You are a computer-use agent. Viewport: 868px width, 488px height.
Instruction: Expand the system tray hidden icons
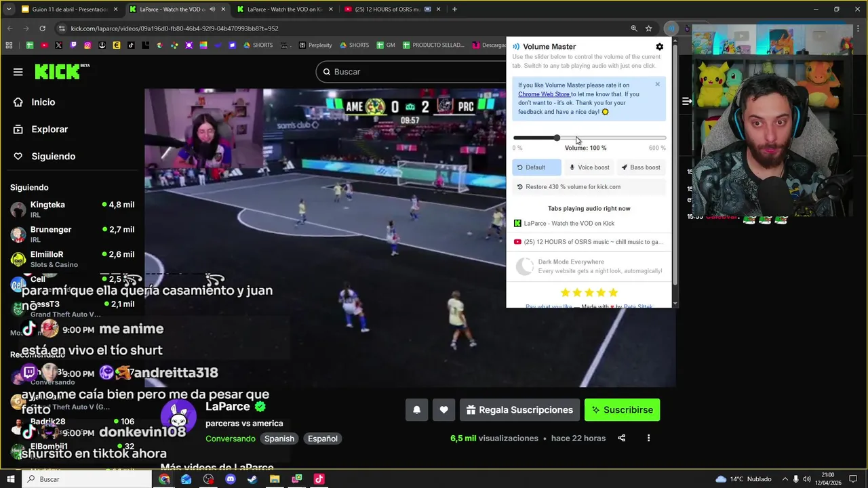coord(785,479)
